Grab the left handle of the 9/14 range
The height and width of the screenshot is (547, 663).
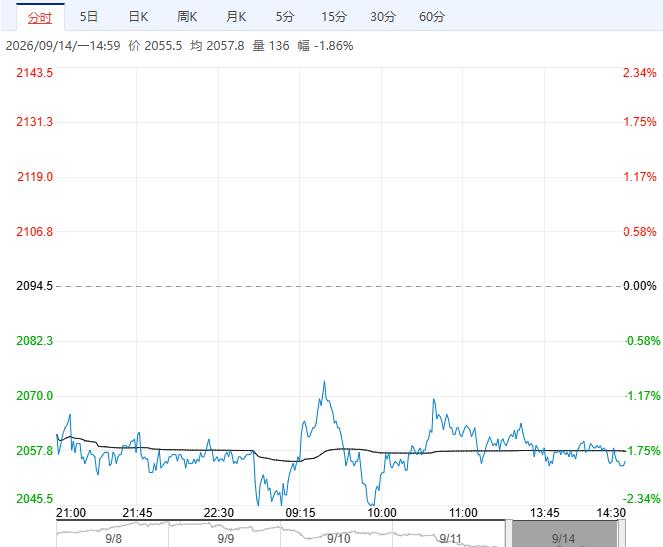coord(509,534)
